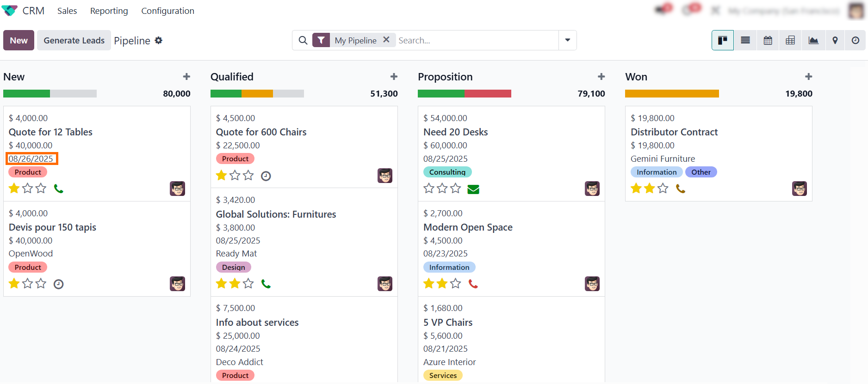868x384 pixels.
Task: Switch to the Pivot view
Action: pos(790,40)
